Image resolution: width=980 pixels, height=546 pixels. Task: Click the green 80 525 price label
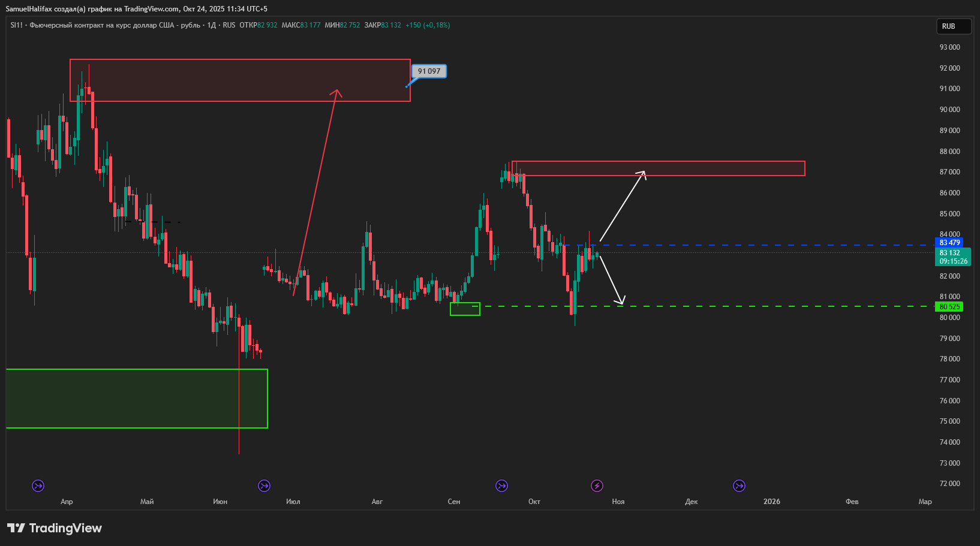coord(949,307)
